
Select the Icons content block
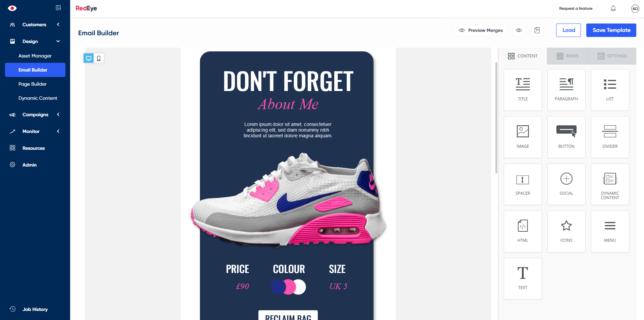(566, 231)
